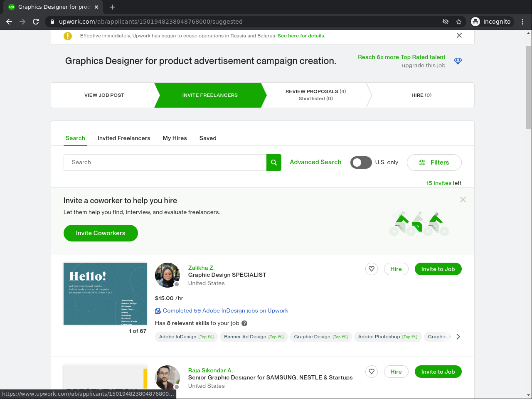Open Advanced Search
This screenshot has width=532, height=399.
315,162
